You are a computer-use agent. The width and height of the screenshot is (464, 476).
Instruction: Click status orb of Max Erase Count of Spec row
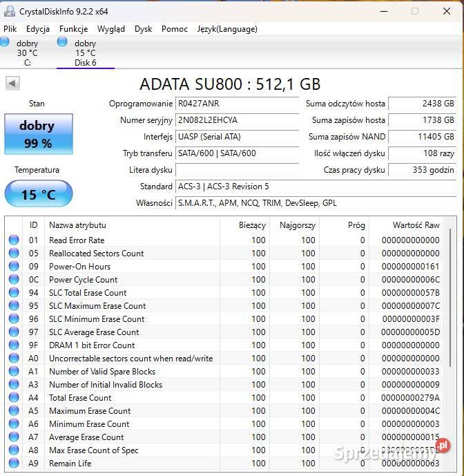[x=14, y=450]
